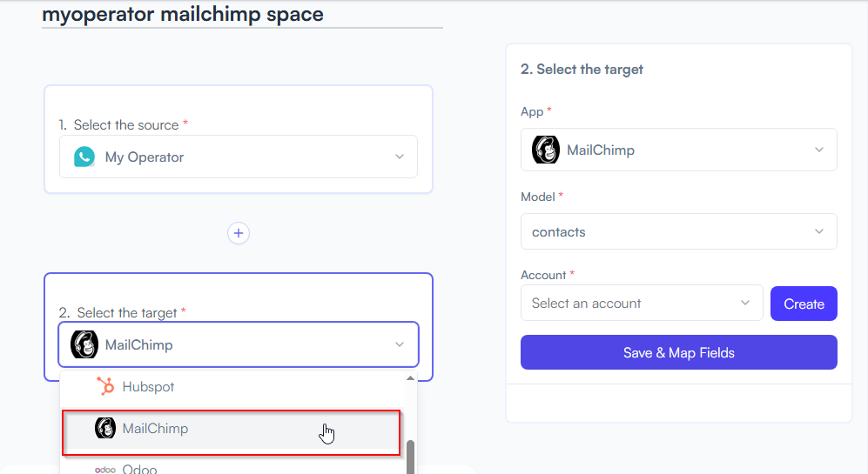Collapse the target MailChimp dropdown chevron
868x474 pixels.
coord(399,344)
